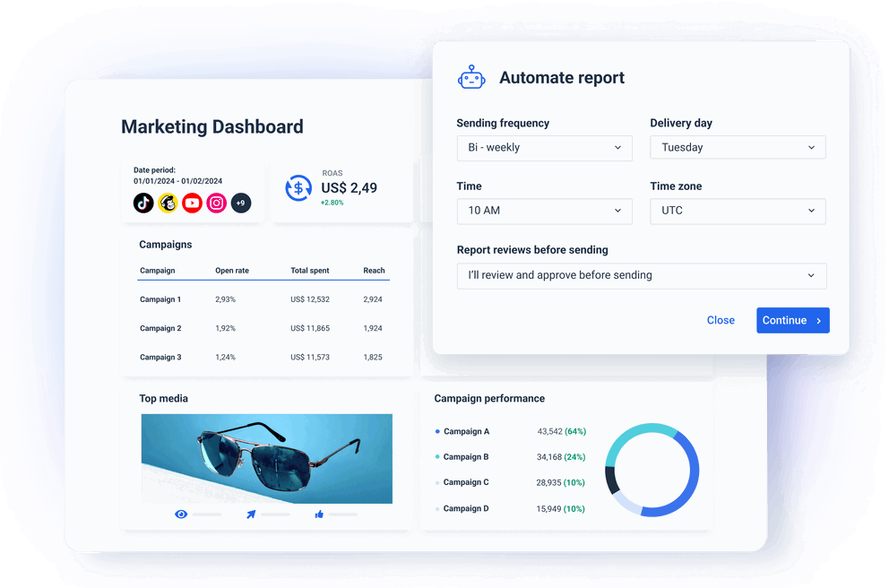Open the Time zone dropdown set to UTC
Viewport: 889px width, 588px height.
click(x=737, y=211)
